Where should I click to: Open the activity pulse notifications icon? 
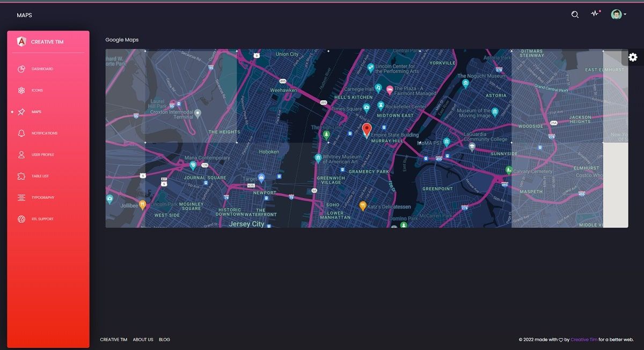point(595,14)
